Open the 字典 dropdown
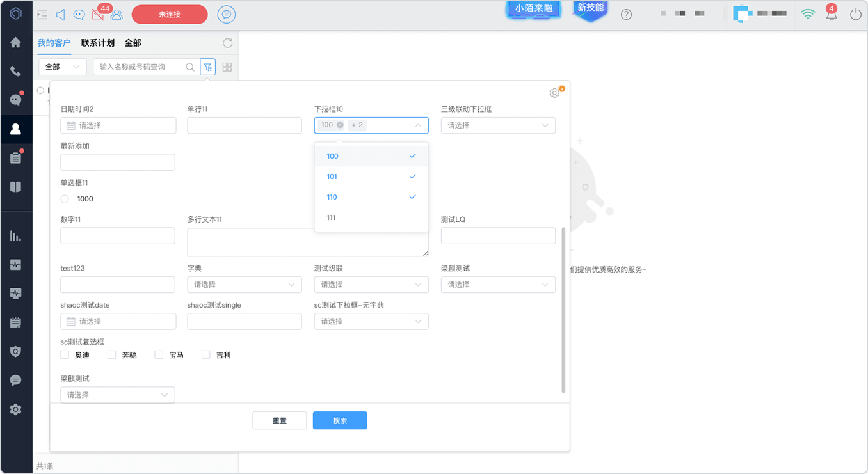The width and height of the screenshot is (868, 474). [x=245, y=285]
